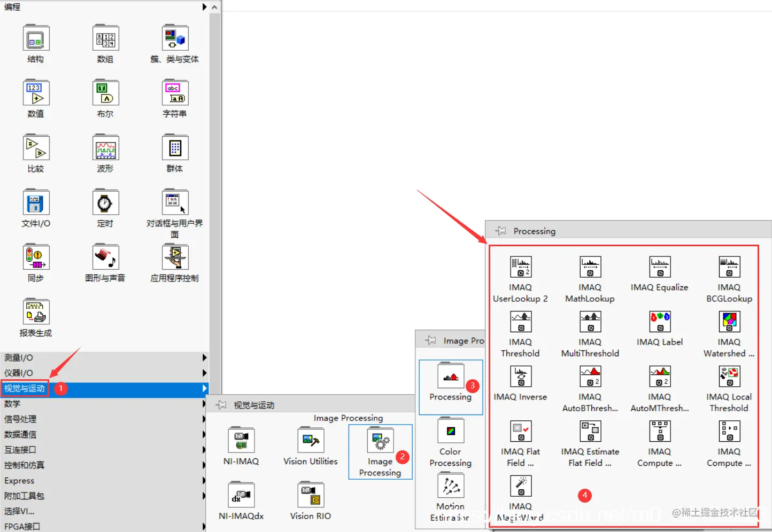Expand the 信号处理 submenu arrow
Image resolution: width=772 pixels, height=532 pixels.
204,419
